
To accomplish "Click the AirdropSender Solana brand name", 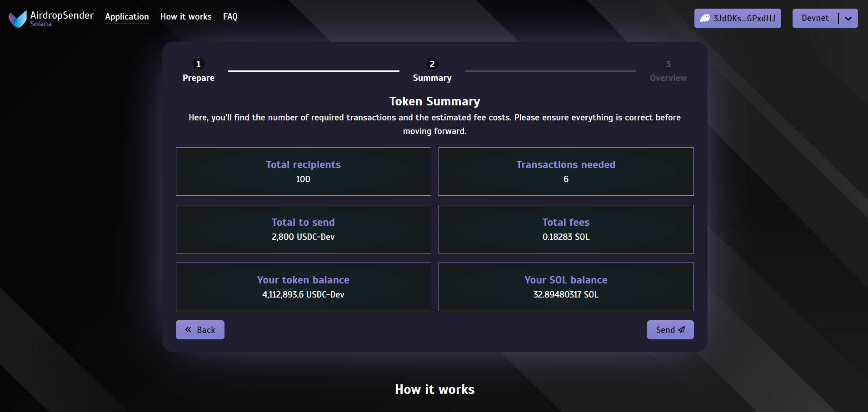I will point(62,18).
